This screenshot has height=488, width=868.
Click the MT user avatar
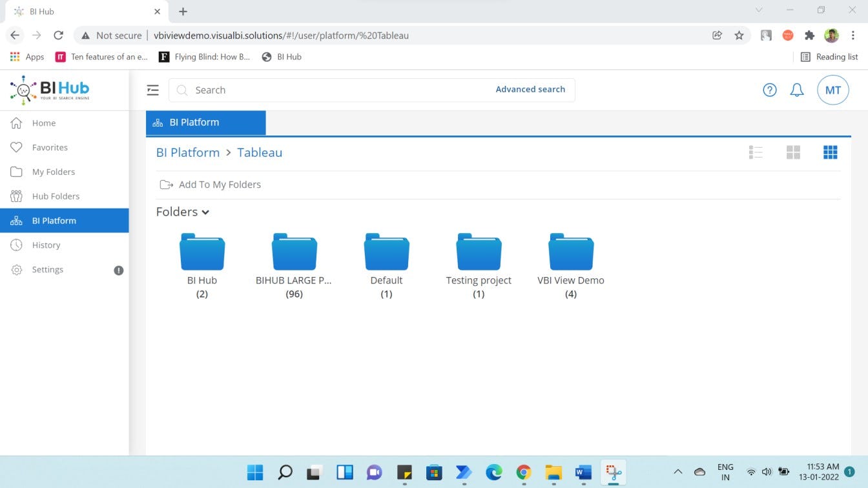(x=833, y=90)
